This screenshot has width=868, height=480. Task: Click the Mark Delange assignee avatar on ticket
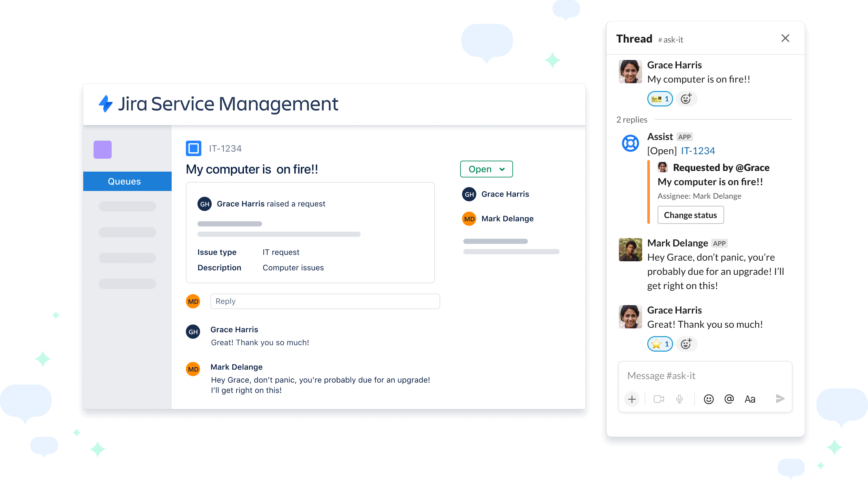click(469, 219)
